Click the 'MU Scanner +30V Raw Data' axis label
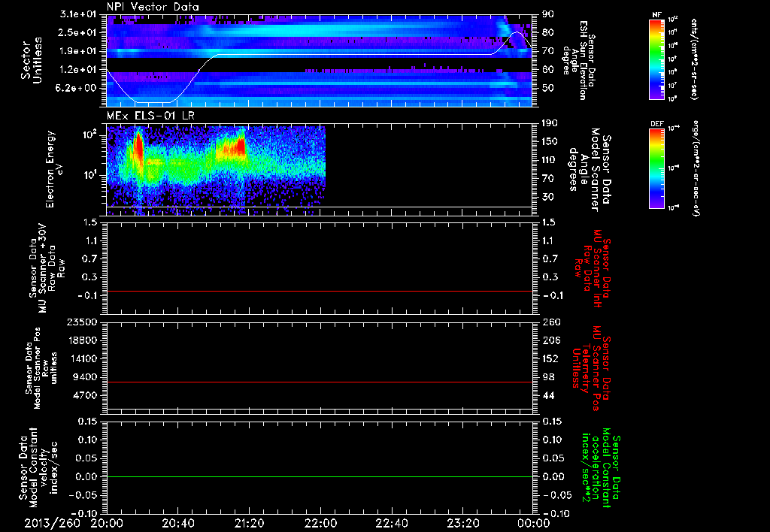Screen dimensions: 770x532 (x=47, y=268)
